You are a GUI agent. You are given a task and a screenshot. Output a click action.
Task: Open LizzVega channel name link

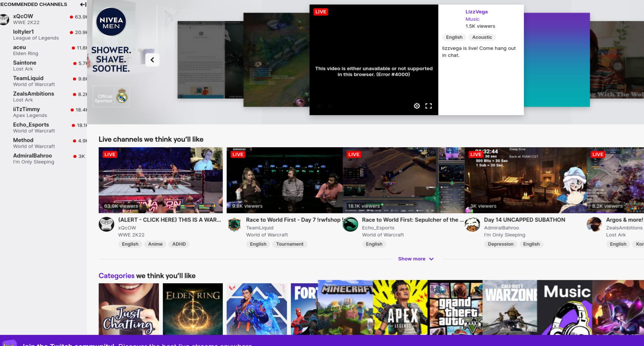pyautogui.click(x=476, y=12)
